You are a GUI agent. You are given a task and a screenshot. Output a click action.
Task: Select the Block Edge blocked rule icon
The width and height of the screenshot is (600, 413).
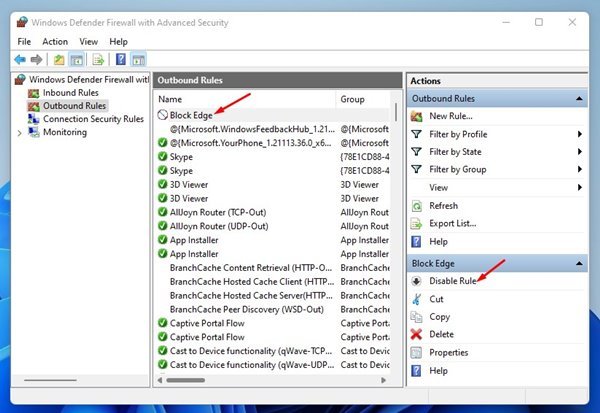[163, 115]
